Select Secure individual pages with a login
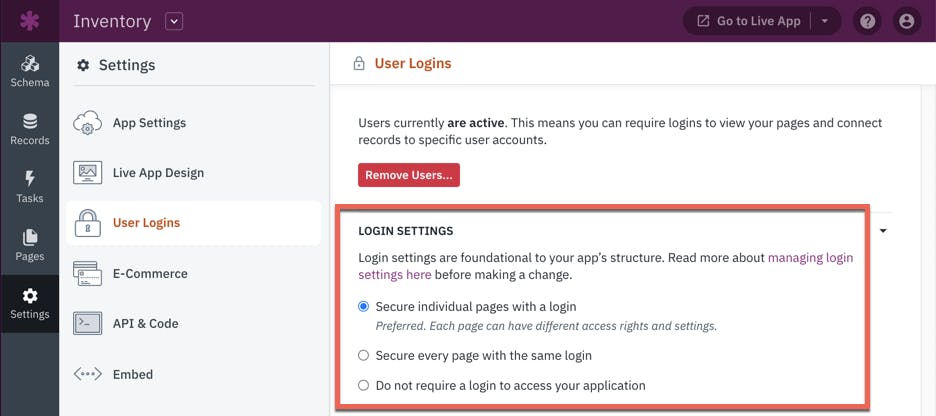 coord(364,307)
